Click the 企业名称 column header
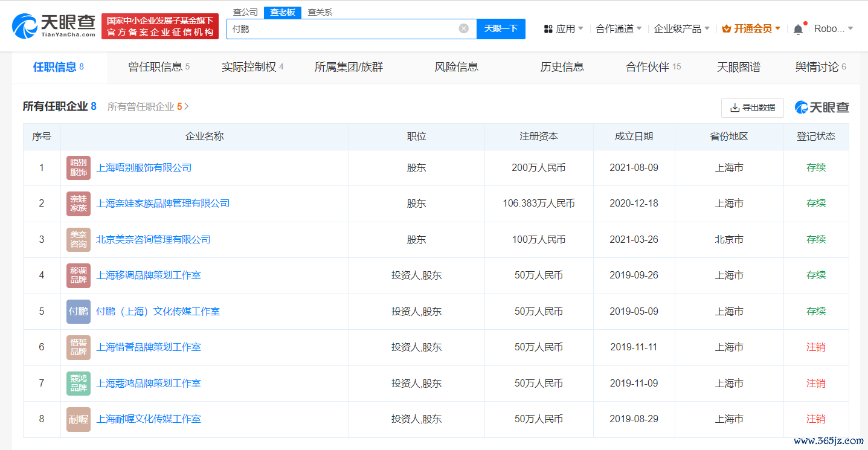Image resolution: width=868 pixels, height=450 pixels. (205, 137)
